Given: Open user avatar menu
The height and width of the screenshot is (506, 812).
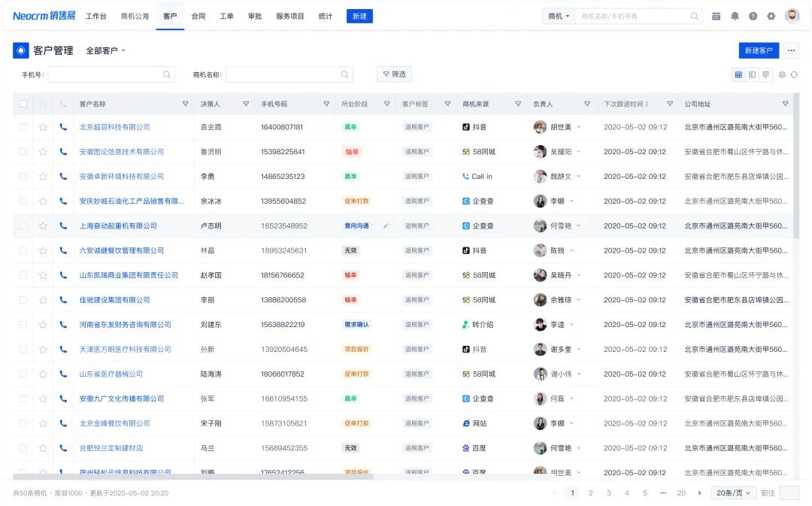Looking at the screenshot, I should point(792,16).
